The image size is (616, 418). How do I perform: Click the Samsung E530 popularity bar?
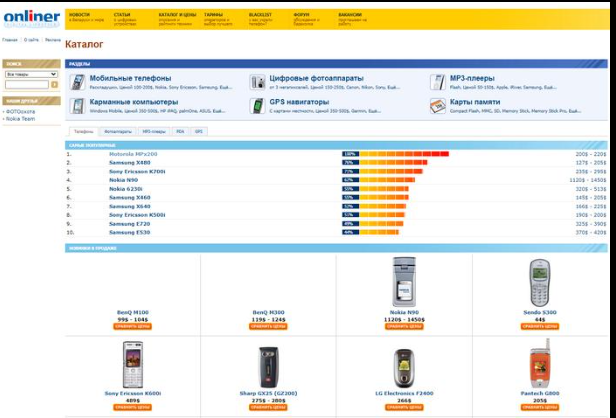pos(370,233)
